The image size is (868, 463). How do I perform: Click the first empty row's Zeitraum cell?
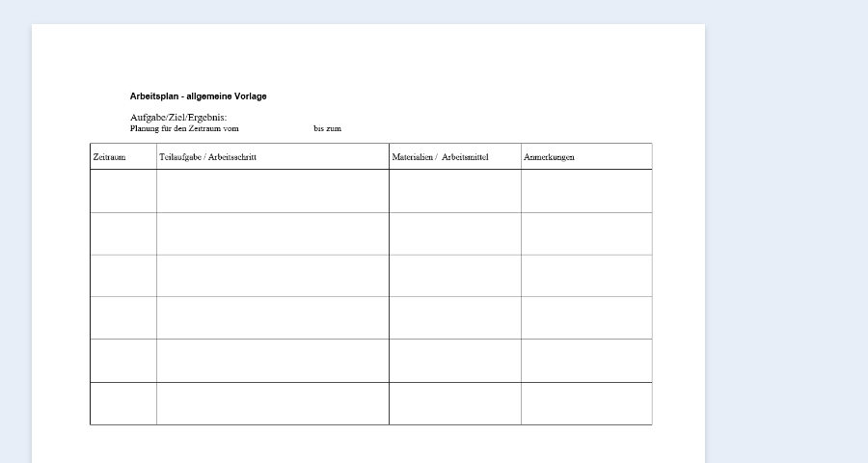[x=123, y=191]
